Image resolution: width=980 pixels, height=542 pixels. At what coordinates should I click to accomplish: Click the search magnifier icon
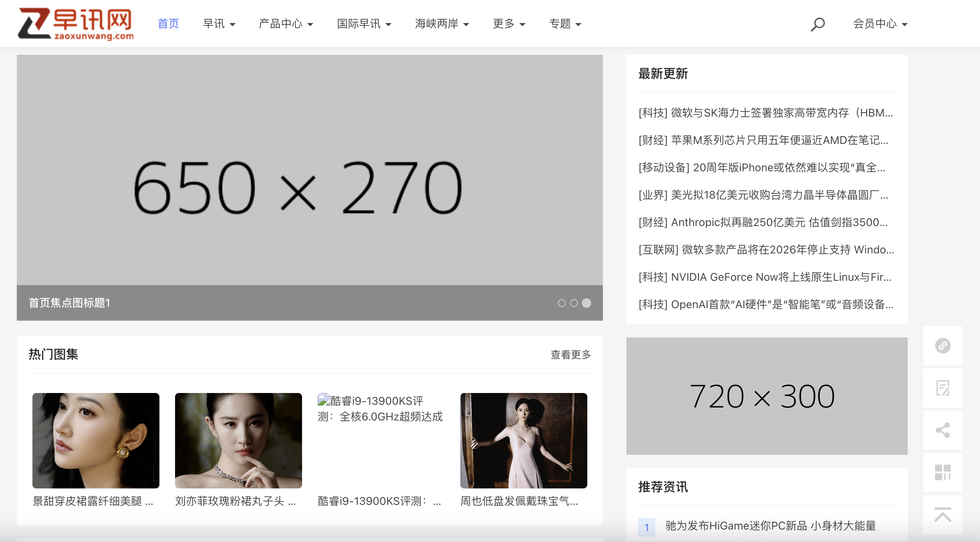(817, 24)
